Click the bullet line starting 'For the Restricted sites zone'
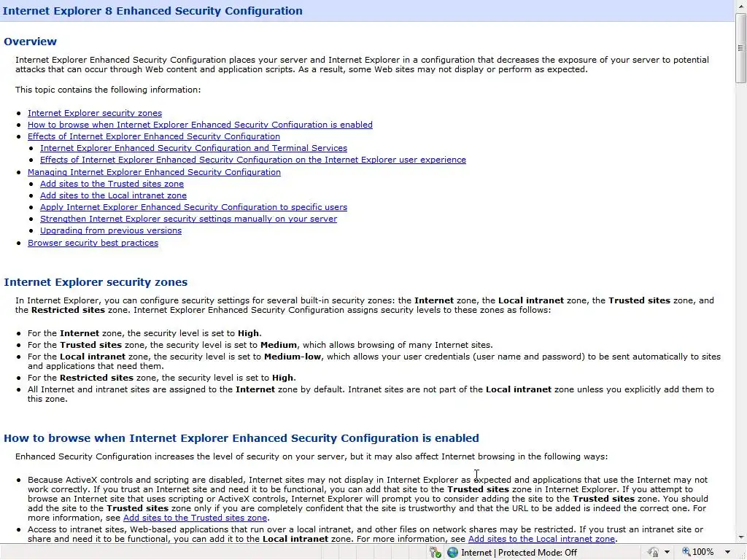The height and width of the screenshot is (560, 747). 162,378
